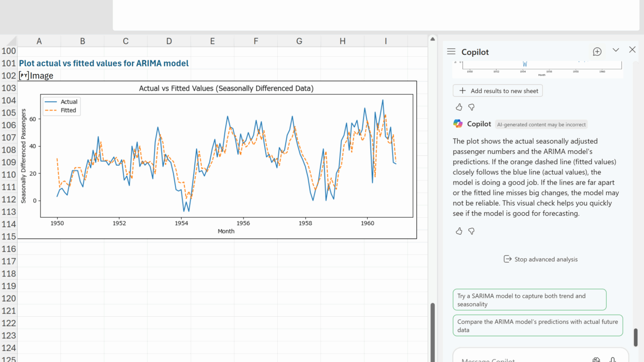This screenshot has width=644, height=362.
Task: Dislike the plot explanation response
Action: coord(471,231)
